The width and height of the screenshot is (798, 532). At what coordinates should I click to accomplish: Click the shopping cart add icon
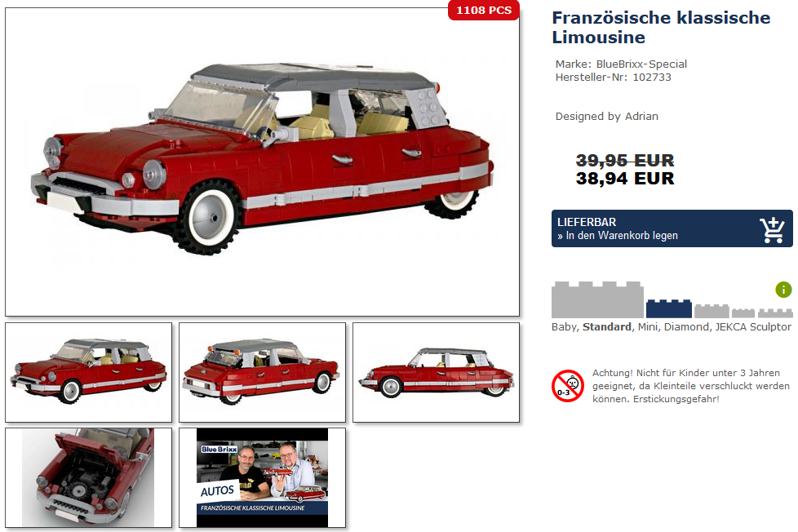(772, 230)
